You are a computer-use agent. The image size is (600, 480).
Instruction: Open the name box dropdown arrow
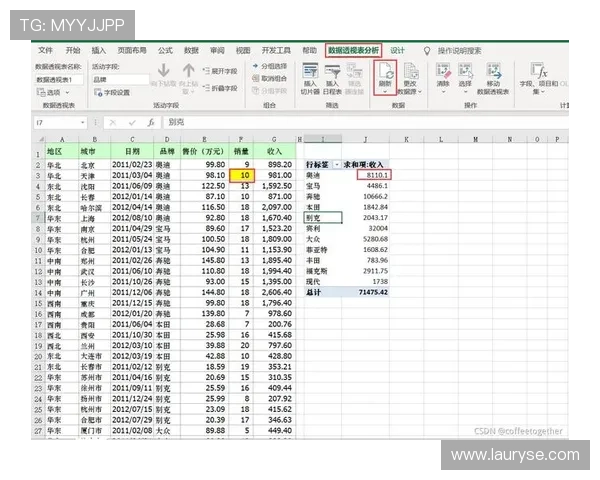click(82, 122)
